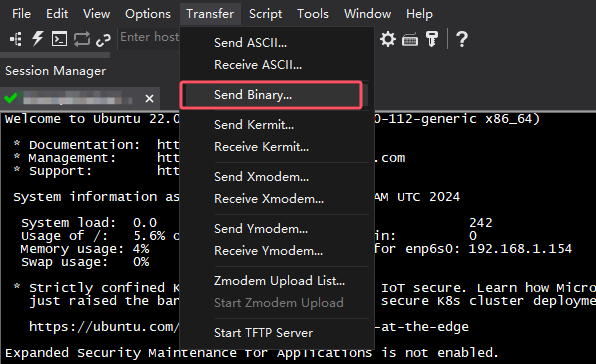Click the Reconnect arrows icon
This screenshot has height=364, width=596.
pyautogui.click(x=82, y=39)
